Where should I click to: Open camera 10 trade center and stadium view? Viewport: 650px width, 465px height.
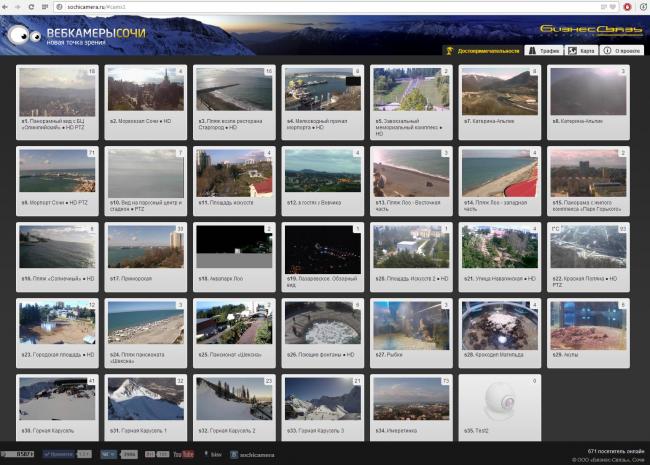click(146, 181)
